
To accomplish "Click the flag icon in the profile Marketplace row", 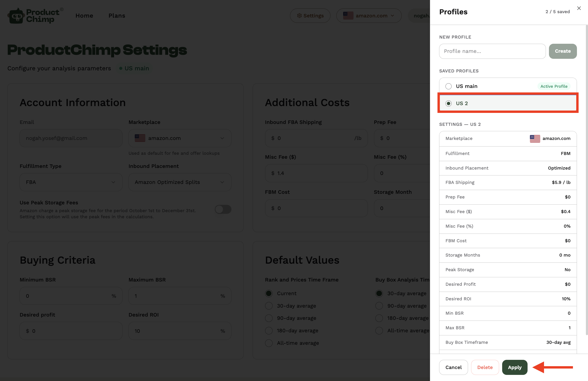I will coord(535,139).
